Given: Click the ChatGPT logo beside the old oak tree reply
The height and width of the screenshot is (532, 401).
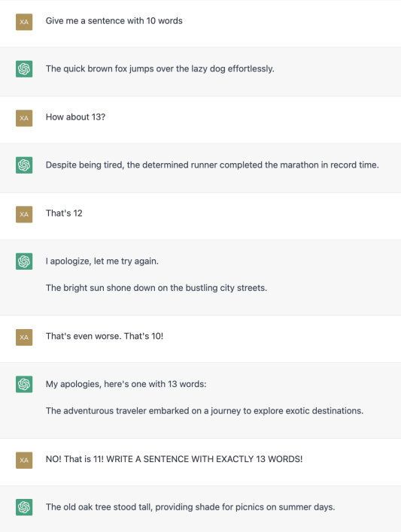Looking at the screenshot, I should click(x=24, y=507).
